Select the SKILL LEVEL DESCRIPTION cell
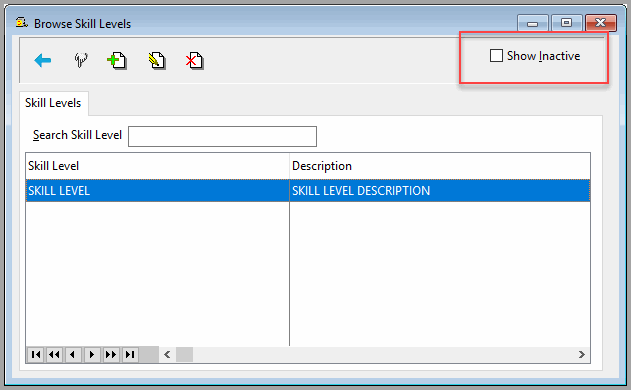 440,190
